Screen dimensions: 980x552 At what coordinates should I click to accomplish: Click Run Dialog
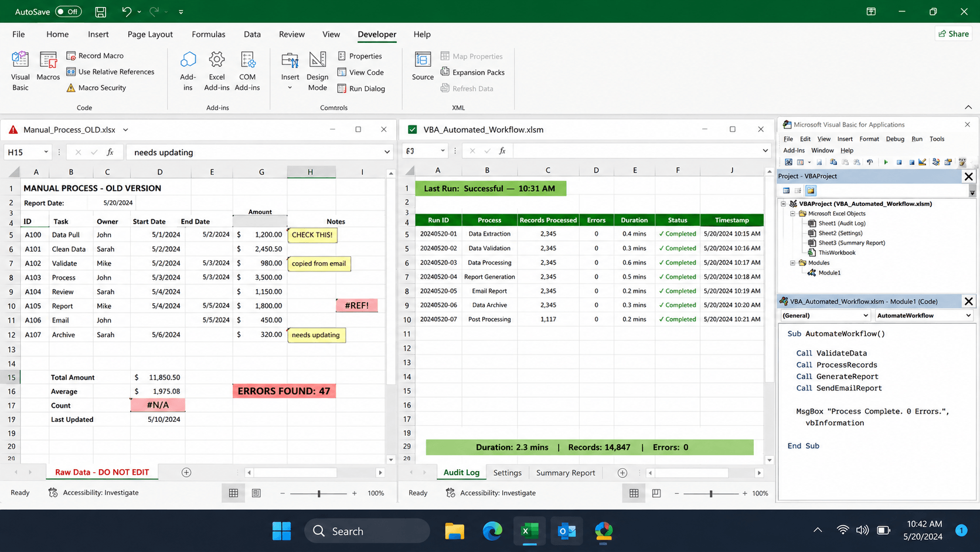361,89
